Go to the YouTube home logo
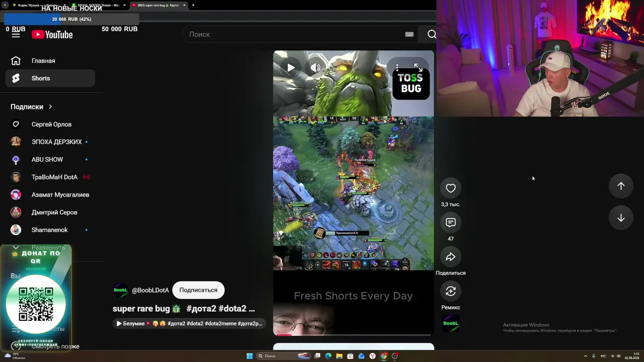This screenshot has height=362, width=644. pyautogui.click(x=52, y=34)
